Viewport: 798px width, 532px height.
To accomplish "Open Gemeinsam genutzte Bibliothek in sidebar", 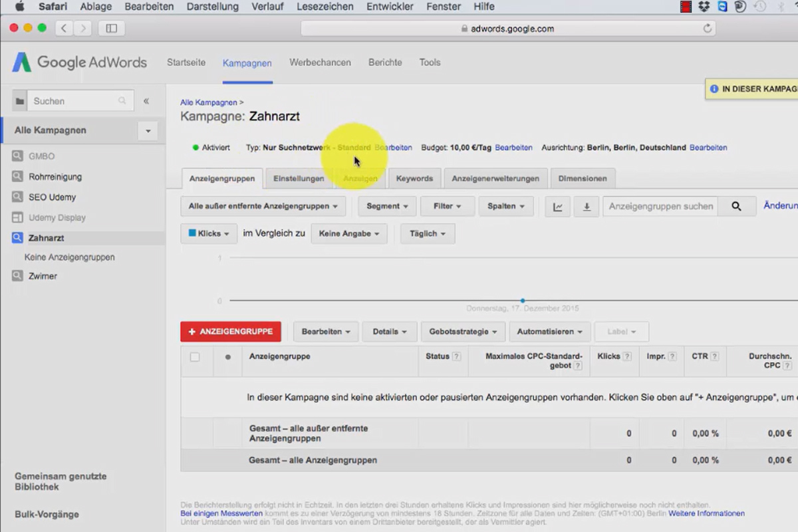I will [61, 481].
